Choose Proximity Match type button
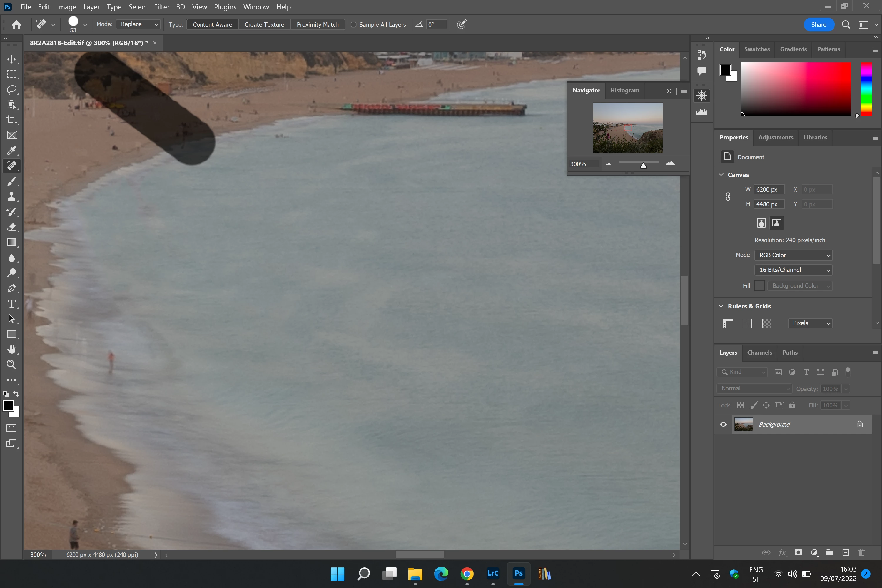 (317, 24)
